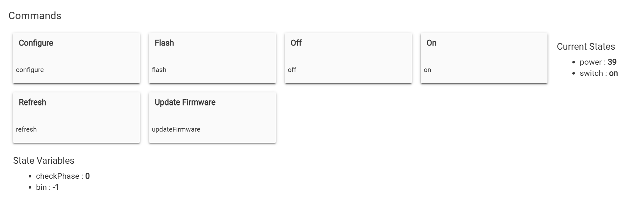Click the State Variables heading
This screenshot has height=209, width=644.
click(x=44, y=161)
